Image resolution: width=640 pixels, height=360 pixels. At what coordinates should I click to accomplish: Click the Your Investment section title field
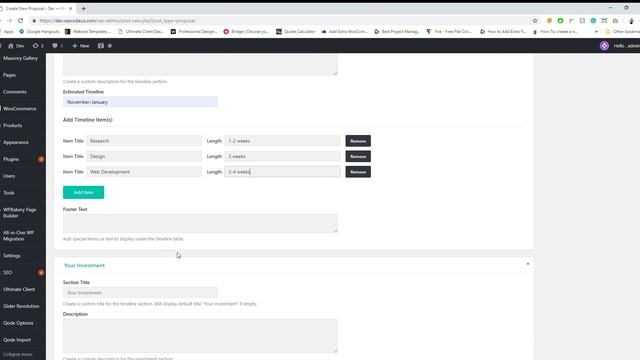point(140,293)
